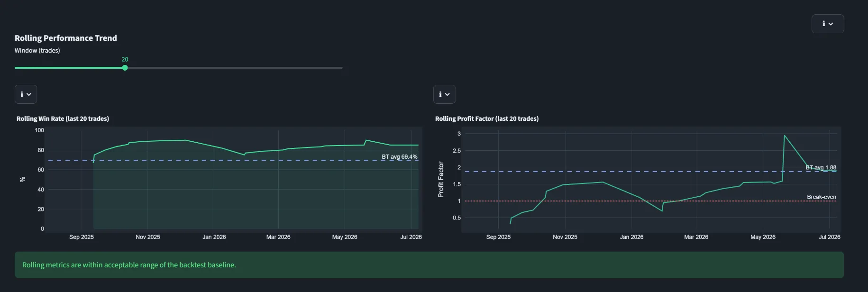Click the Rolling Performance Trend heading
The width and height of the screenshot is (868, 292).
pyautogui.click(x=66, y=38)
